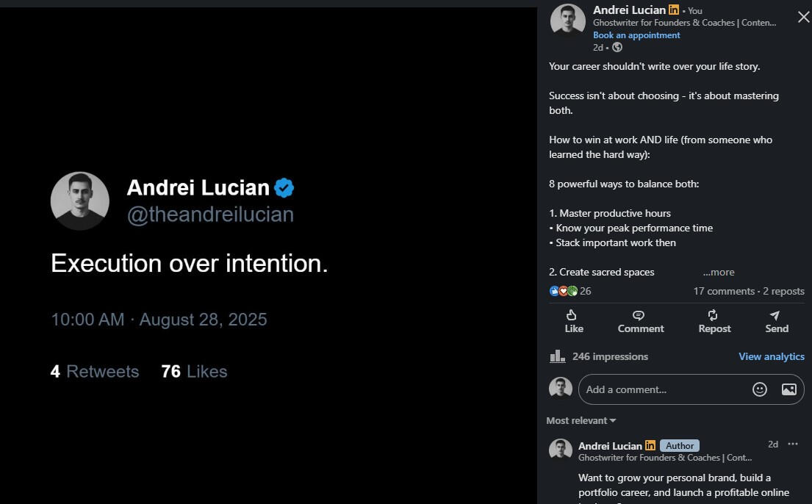Click the Book an appointment link

tap(636, 35)
